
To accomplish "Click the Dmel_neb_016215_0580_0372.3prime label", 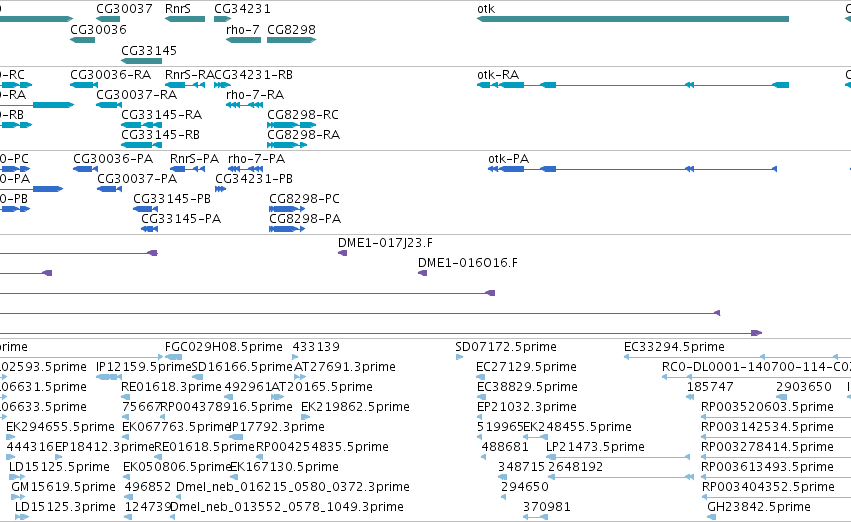I will pyautogui.click(x=293, y=487).
